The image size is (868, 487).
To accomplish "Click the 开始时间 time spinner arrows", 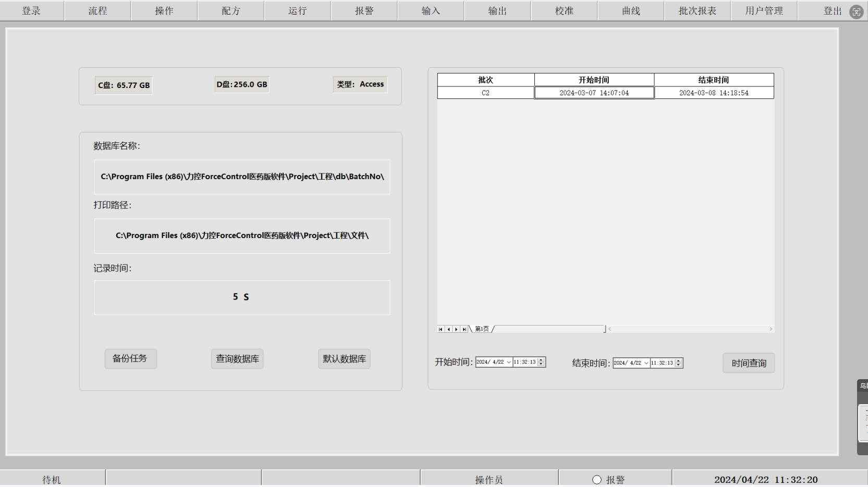I will point(541,362).
